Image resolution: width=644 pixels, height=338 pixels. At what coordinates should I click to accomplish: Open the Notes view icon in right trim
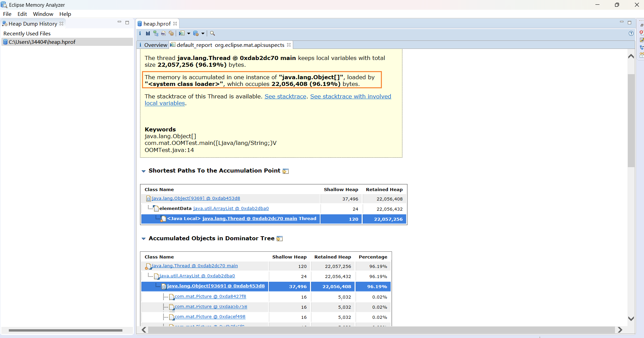[x=641, y=40]
